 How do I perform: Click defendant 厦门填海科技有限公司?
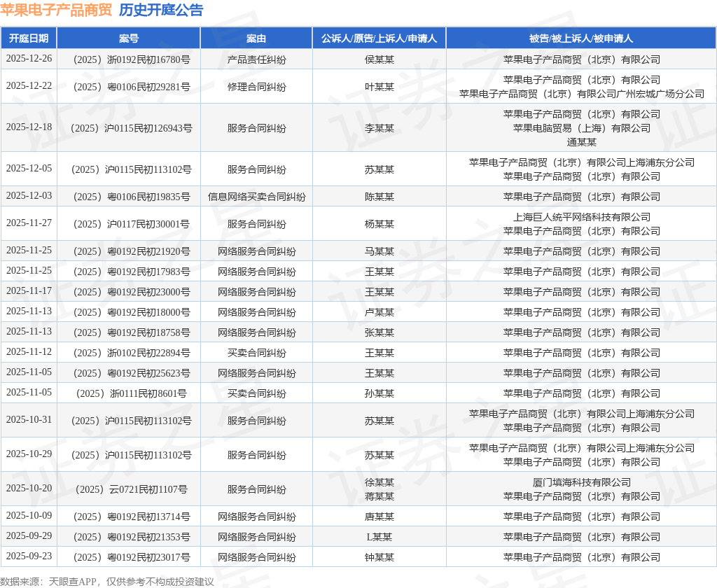tap(582, 482)
